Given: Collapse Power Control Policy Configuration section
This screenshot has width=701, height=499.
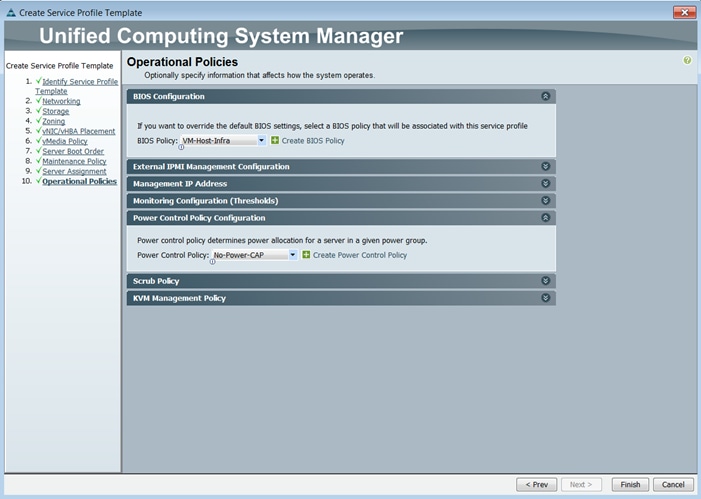Looking at the screenshot, I should [545, 218].
